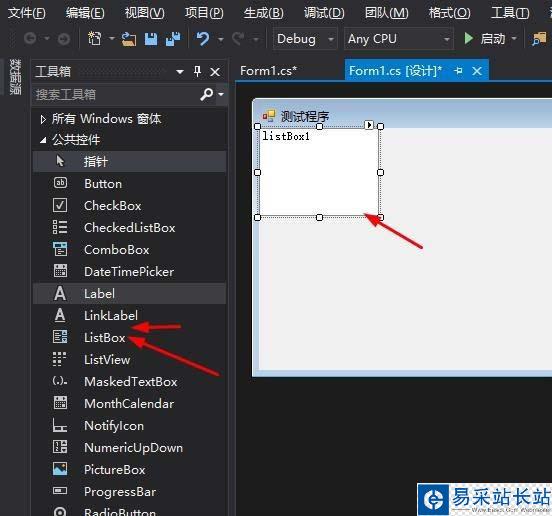Screen dimensions: 552x516
Task: Select the CheckBox control in toolbox
Action: click(x=130, y=206)
